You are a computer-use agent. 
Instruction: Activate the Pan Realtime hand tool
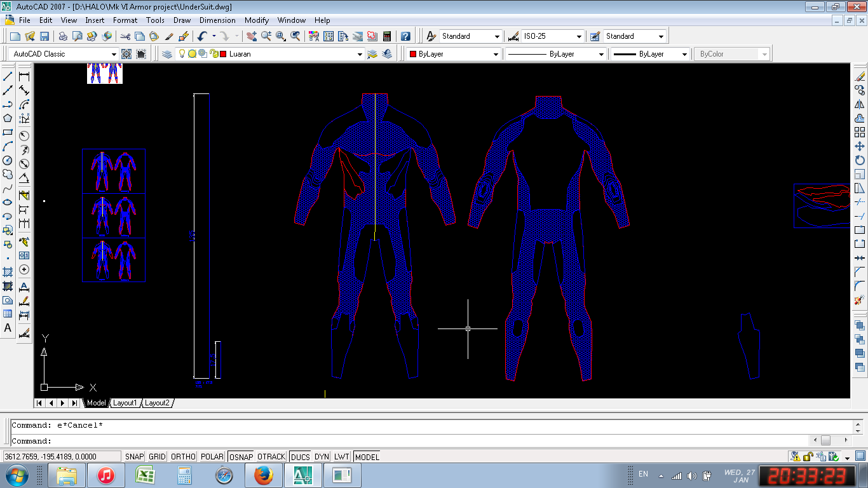coord(252,36)
